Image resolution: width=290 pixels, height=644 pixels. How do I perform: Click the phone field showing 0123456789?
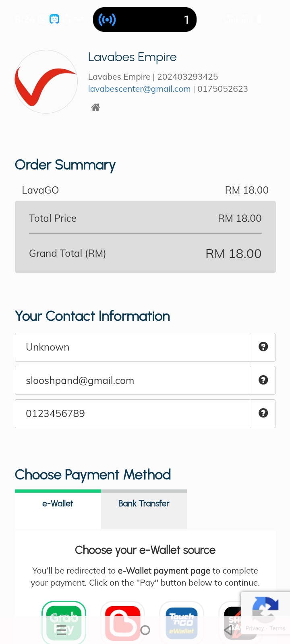click(133, 414)
